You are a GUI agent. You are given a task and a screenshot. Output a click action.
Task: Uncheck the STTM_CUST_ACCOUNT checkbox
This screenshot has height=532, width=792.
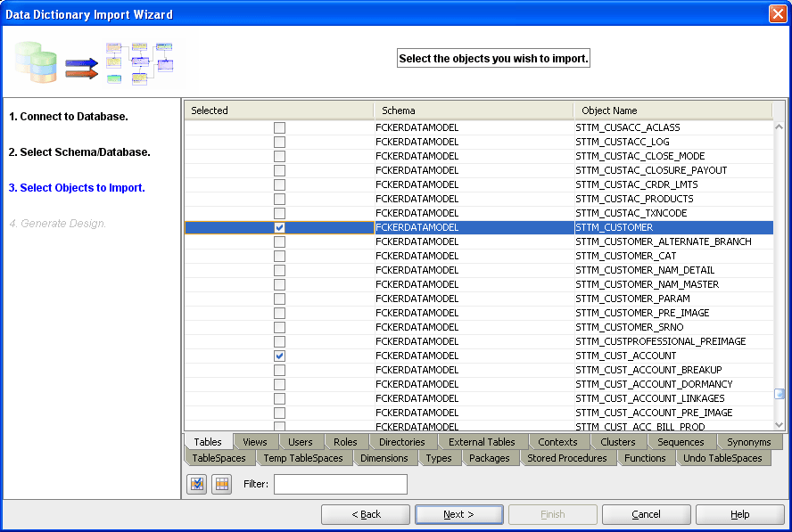tap(279, 356)
